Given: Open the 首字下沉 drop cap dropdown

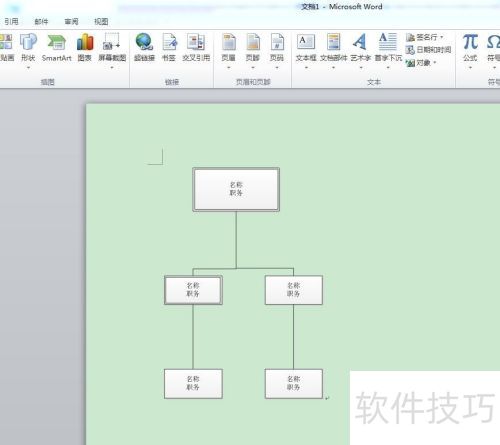Looking at the screenshot, I should click(388, 68).
